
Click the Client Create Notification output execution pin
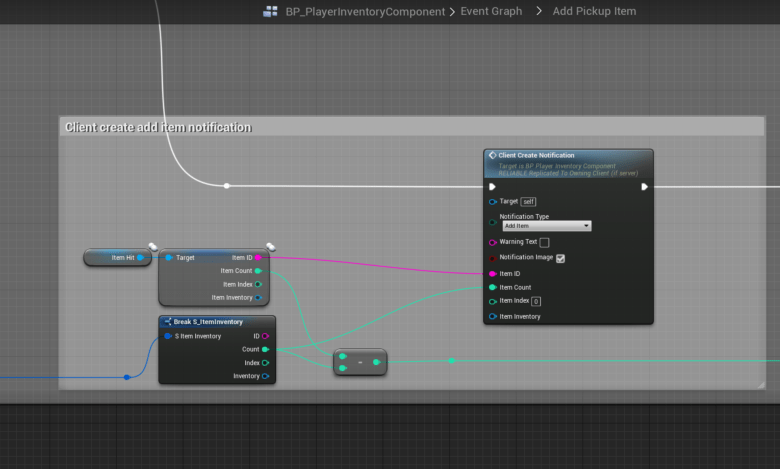coord(644,186)
